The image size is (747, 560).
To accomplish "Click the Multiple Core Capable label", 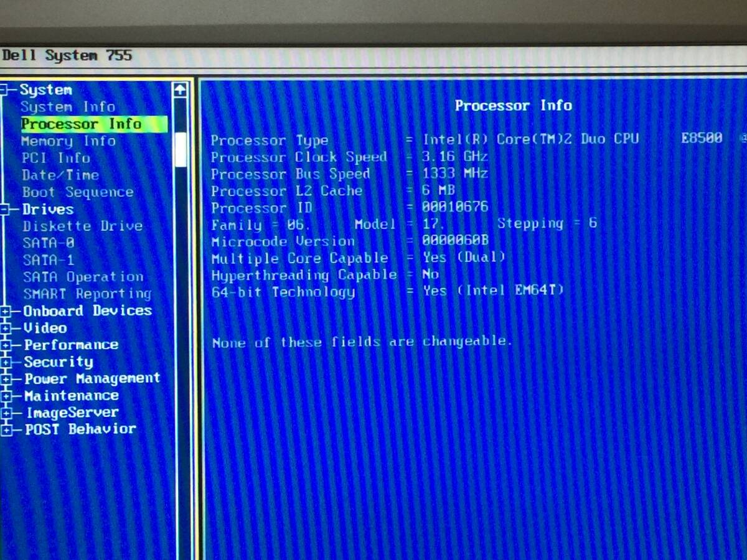I will point(299,258).
